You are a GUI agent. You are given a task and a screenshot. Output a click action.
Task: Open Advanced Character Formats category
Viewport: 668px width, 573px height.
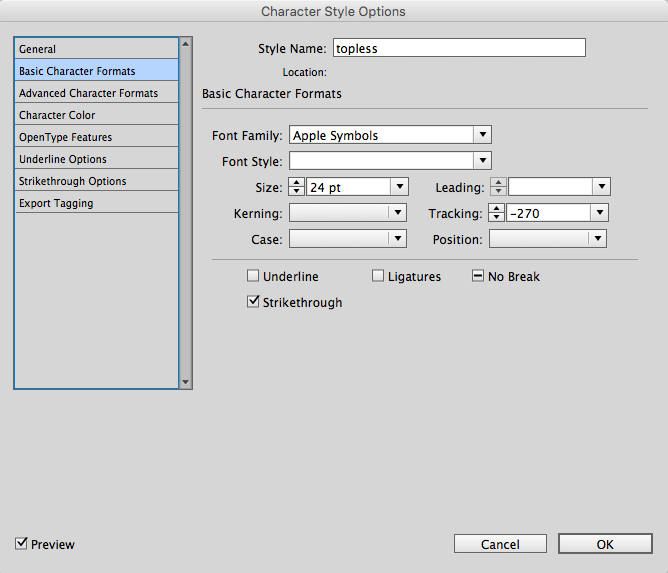(x=96, y=92)
